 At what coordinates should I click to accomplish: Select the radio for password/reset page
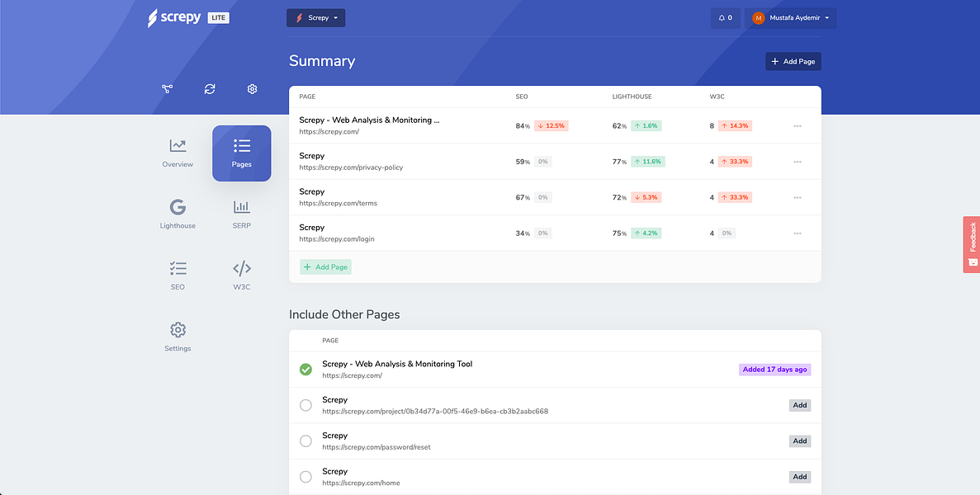305,441
